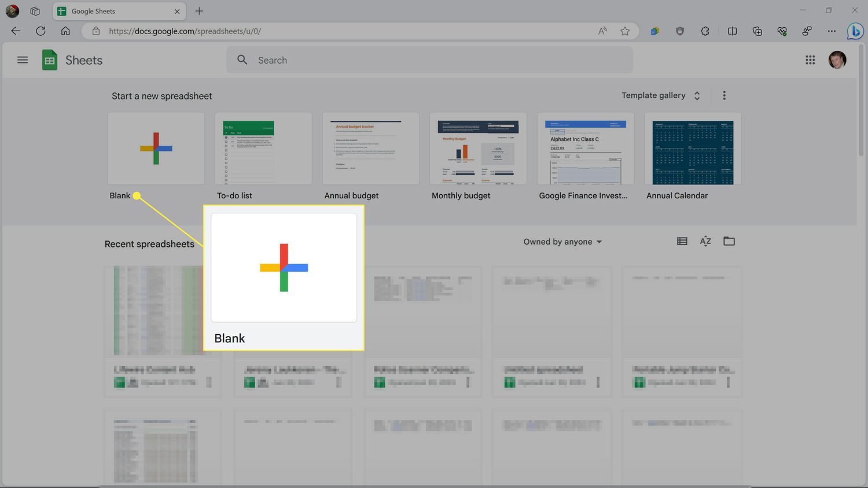Image resolution: width=868 pixels, height=488 pixels.
Task: Open the file picker folder icon
Action: (x=729, y=242)
